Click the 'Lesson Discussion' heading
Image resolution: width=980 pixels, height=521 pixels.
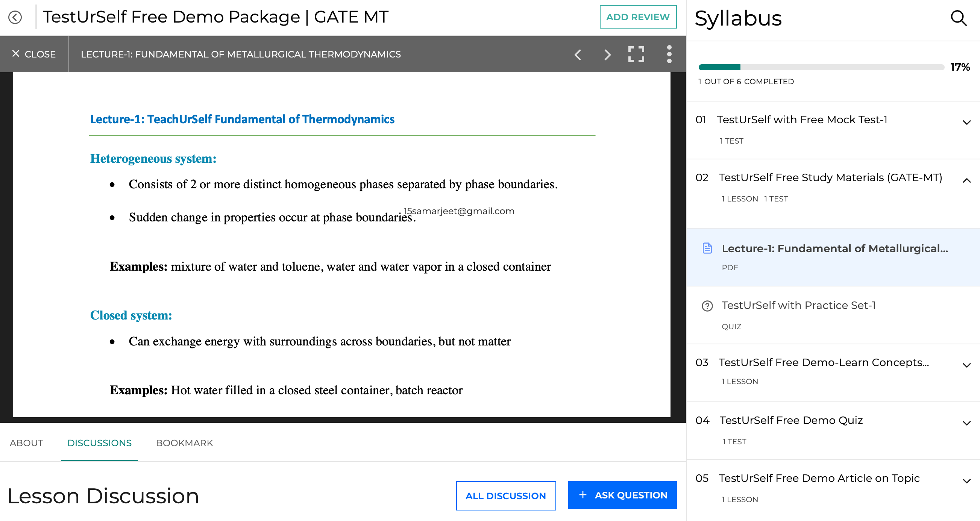[103, 495]
